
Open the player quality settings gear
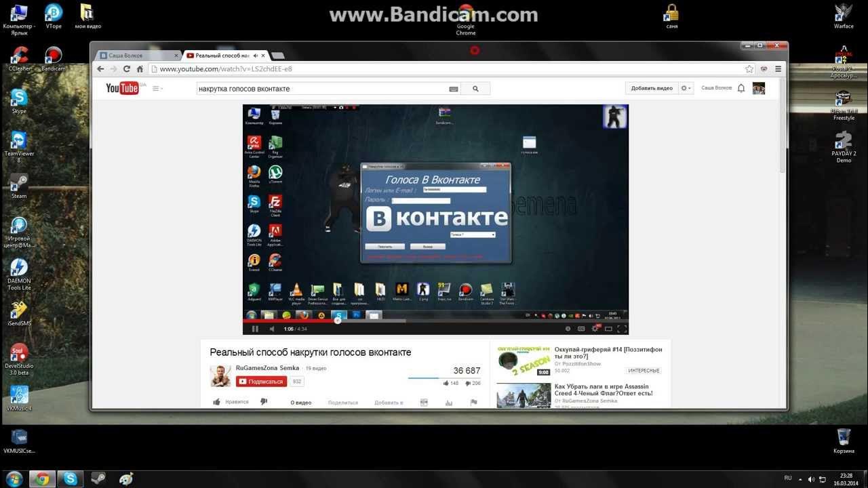595,329
